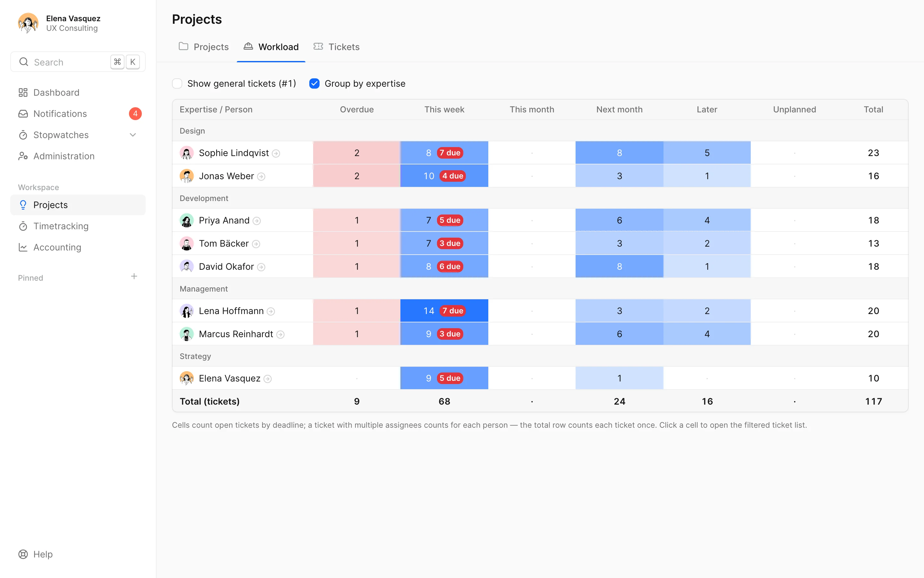The height and width of the screenshot is (578, 924).
Task: Open Marcus Reinhardt's Next month cell
Action: click(619, 334)
